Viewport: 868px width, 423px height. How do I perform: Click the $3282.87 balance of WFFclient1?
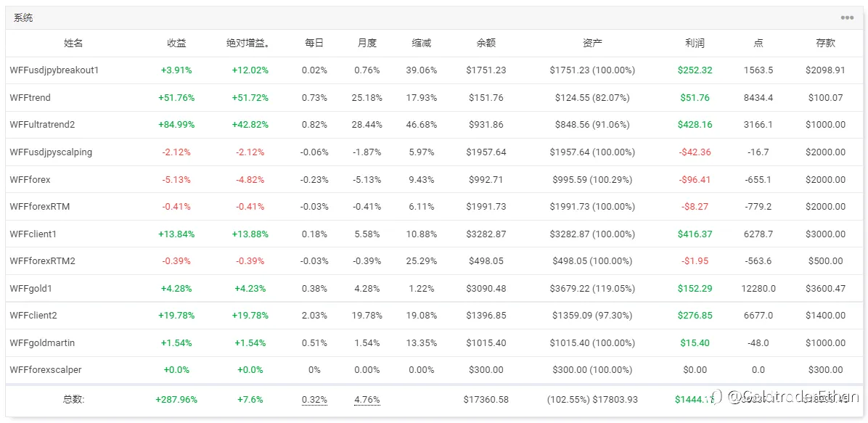486,234
